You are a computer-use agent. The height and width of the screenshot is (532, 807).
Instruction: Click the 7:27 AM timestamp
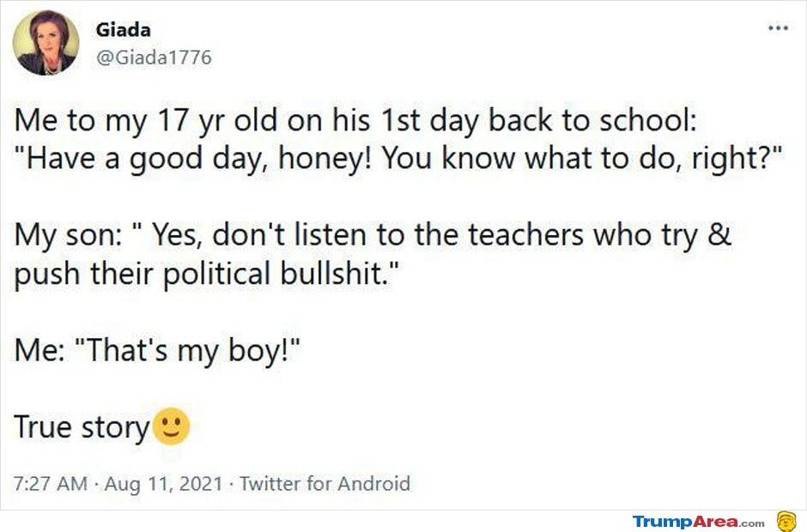[51, 483]
